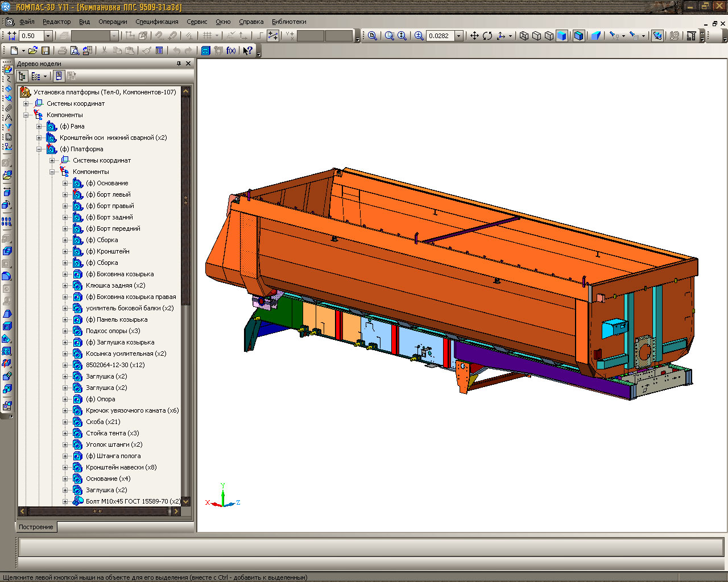
Task: Toggle perspective projection view
Action: point(595,36)
